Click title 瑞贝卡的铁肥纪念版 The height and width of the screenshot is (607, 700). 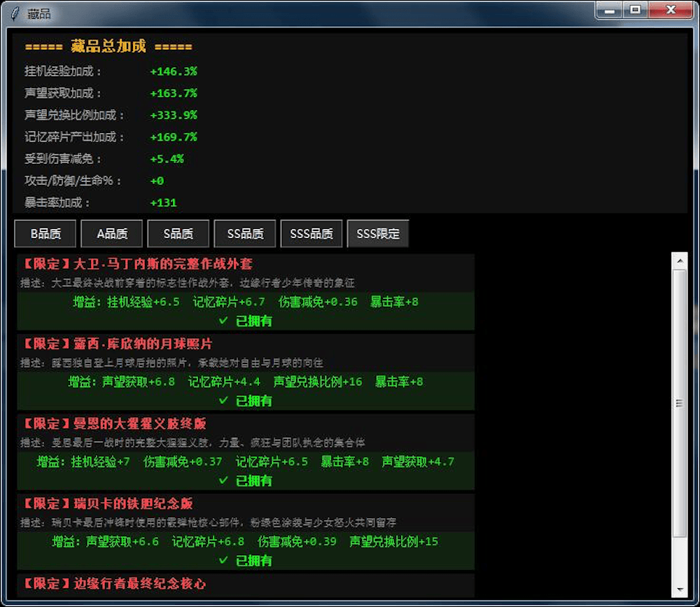(x=133, y=504)
